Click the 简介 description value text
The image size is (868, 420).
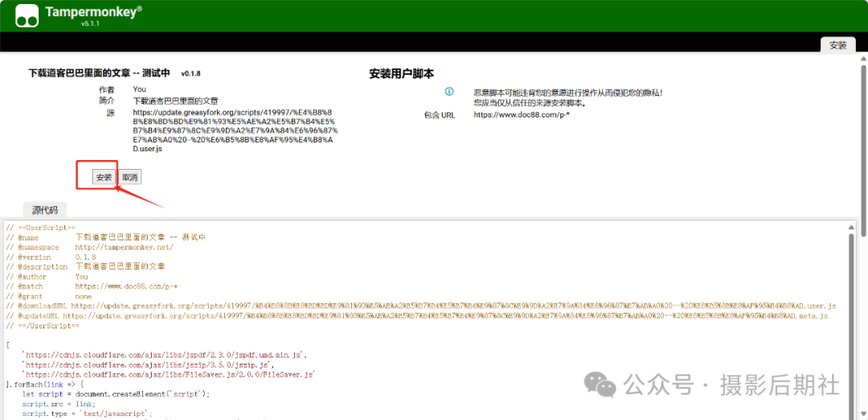pyautogui.click(x=175, y=101)
